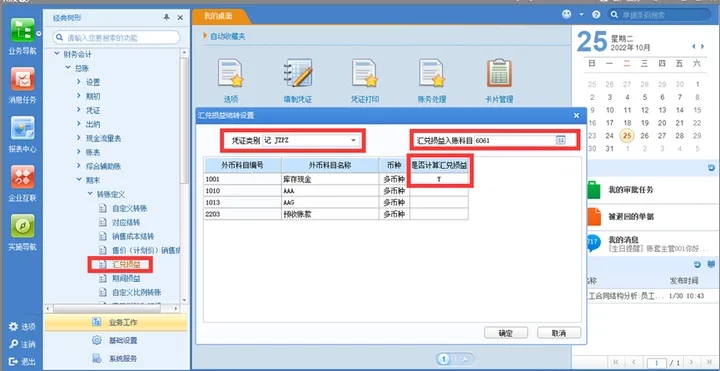The image size is (720, 371).
Task: Click the function search input field
Action: pos(116,38)
